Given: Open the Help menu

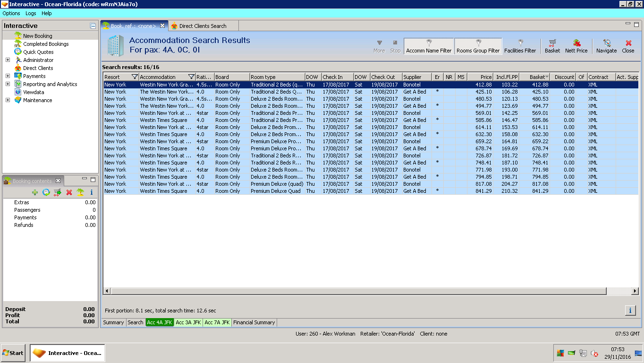Looking at the screenshot, I should tap(47, 13).
